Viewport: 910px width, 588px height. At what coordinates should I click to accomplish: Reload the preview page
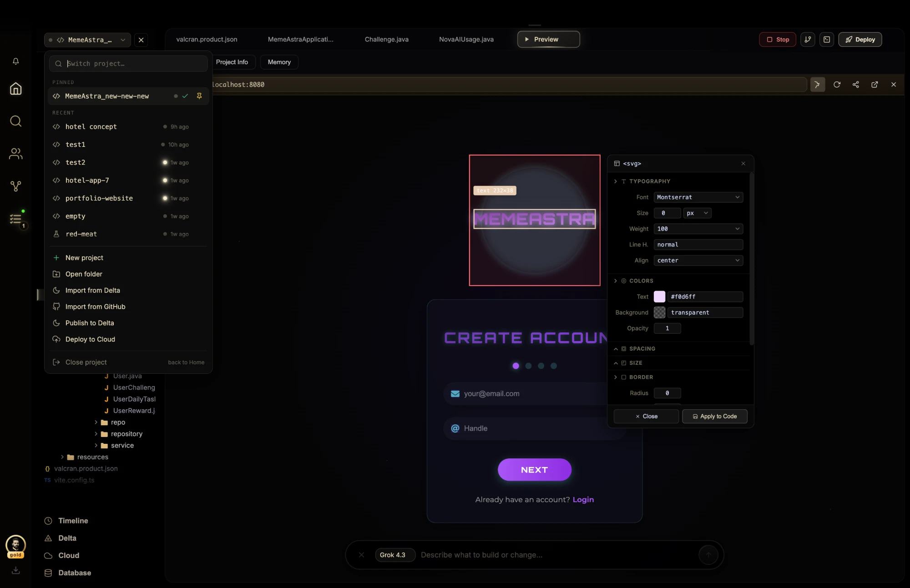click(837, 85)
